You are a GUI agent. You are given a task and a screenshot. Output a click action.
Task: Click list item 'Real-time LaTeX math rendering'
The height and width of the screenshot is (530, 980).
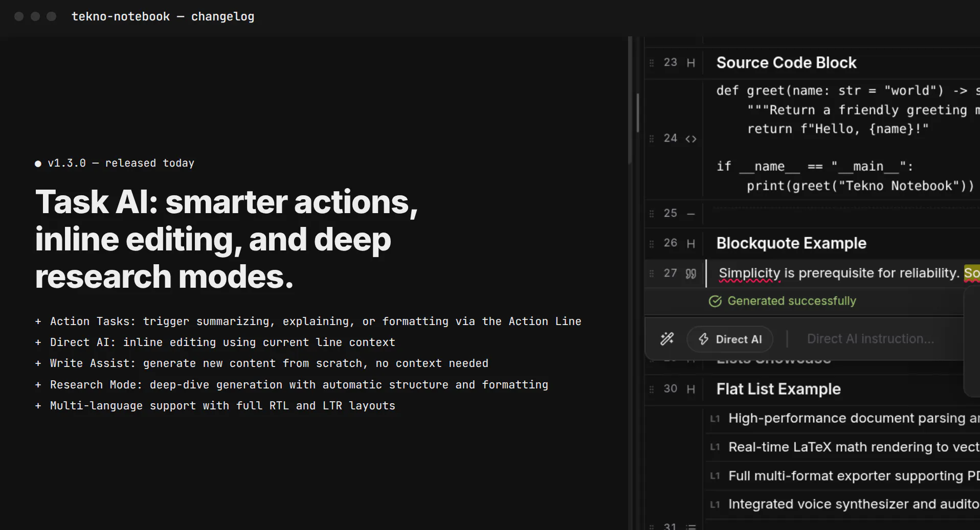(x=854, y=447)
